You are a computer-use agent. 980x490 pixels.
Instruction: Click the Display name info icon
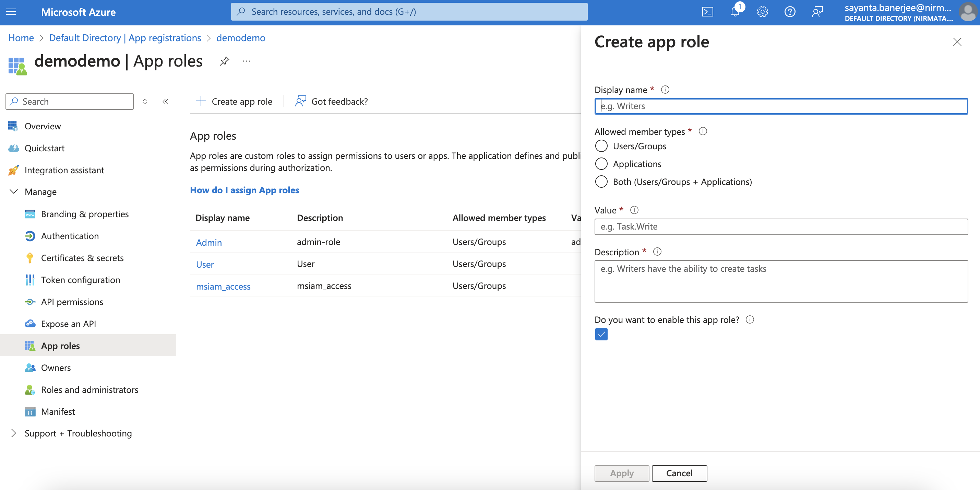pyautogui.click(x=665, y=90)
